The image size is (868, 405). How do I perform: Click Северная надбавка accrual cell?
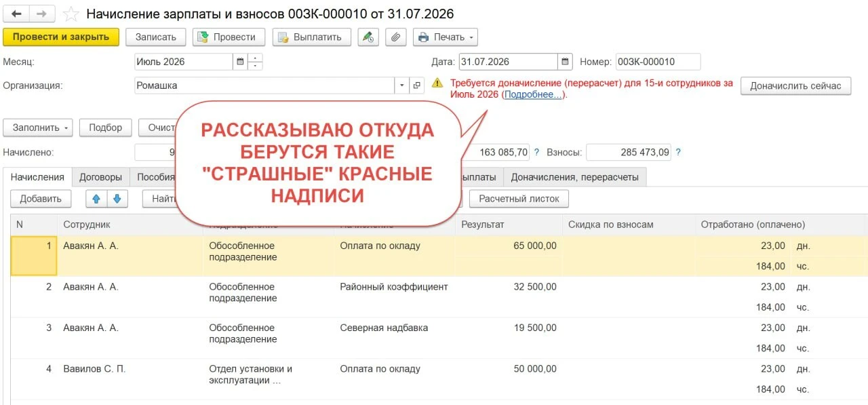click(384, 328)
